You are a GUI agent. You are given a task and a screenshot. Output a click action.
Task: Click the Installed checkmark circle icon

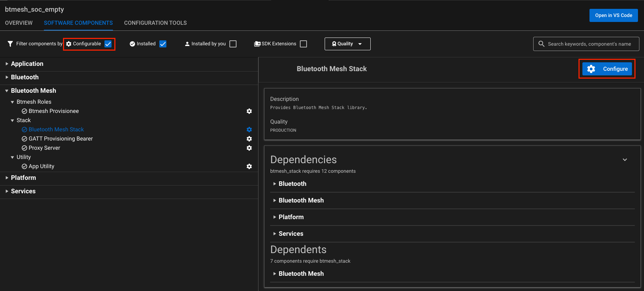click(132, 44)
